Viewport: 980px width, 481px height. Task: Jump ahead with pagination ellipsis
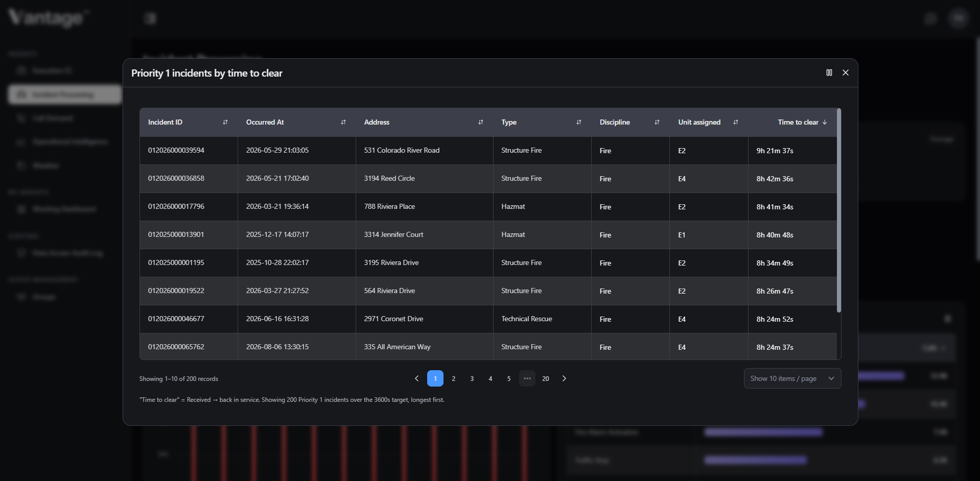[527, 378]
